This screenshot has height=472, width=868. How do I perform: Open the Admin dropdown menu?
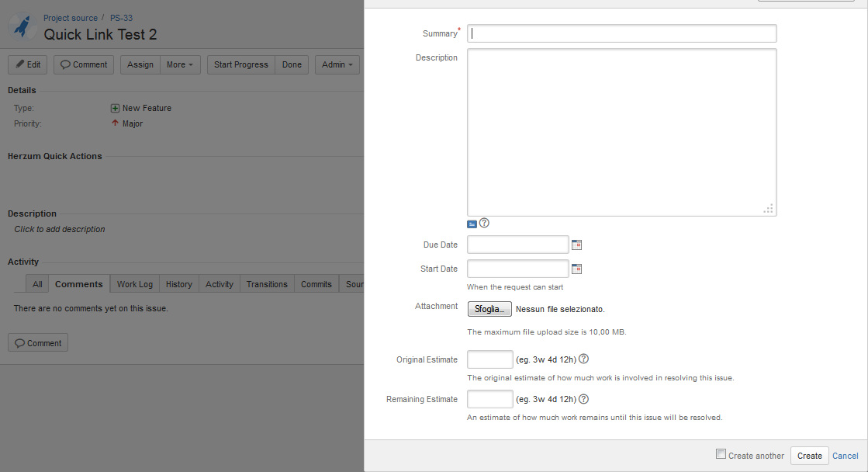coord(337,64)
